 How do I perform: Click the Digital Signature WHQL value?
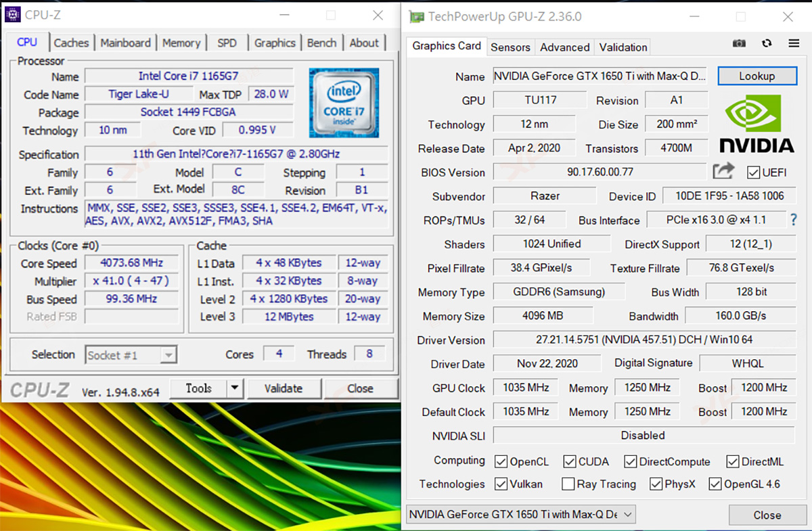tap(748, 364)
